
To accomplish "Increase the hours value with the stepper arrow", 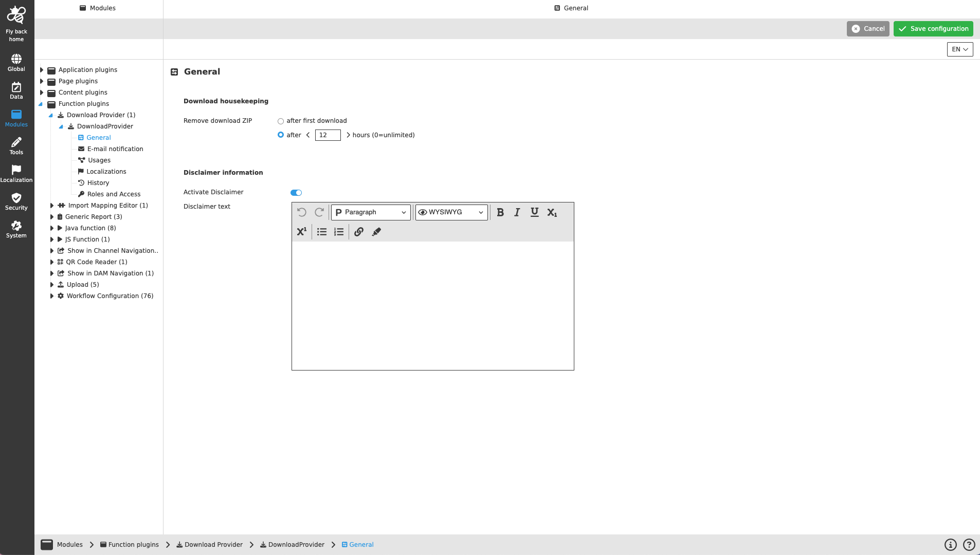I will pyautogui.click(x=349, y=135).
